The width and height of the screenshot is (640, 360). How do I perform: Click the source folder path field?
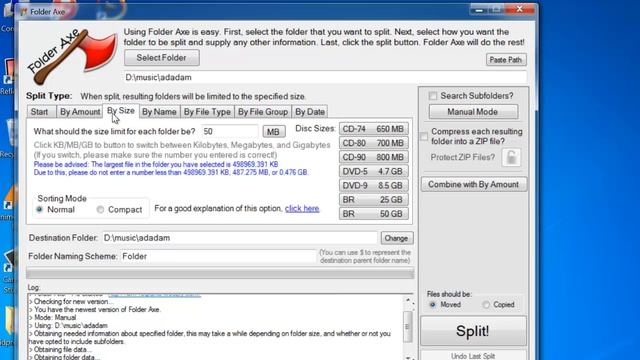click(x=325, y=77)
